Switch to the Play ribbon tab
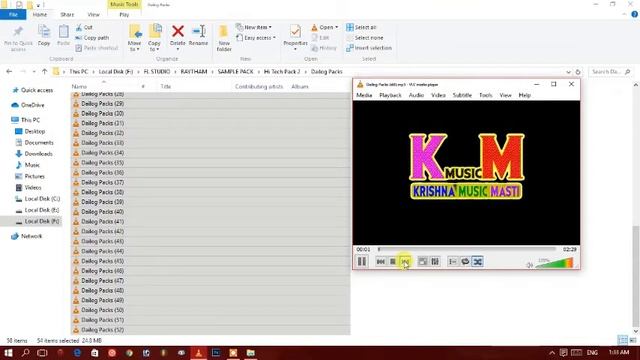Screen dimensions: 640x360 point(124,14)
